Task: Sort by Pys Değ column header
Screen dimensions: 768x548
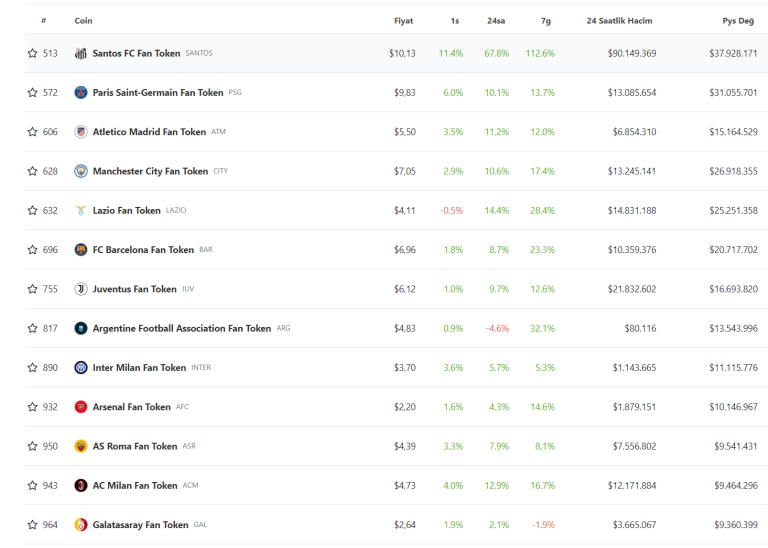Action: click(x=738, y=21)
